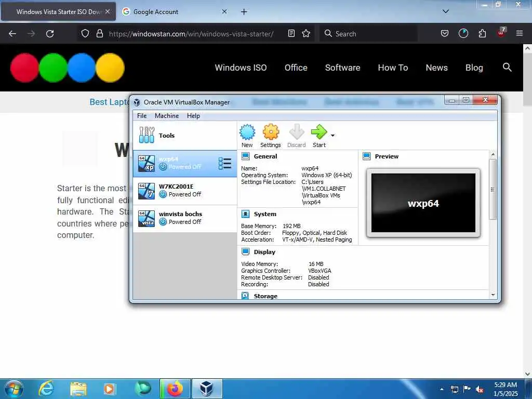The image size is (532, 399).
Task: Click the website search magnifier icon
Action: (507, 67)
